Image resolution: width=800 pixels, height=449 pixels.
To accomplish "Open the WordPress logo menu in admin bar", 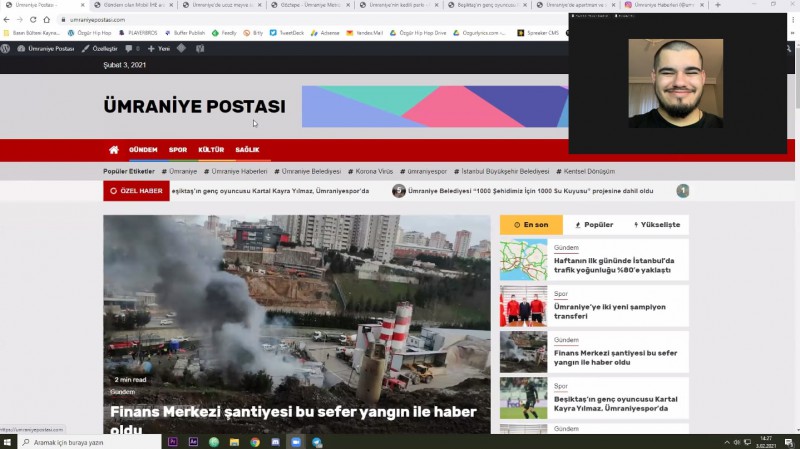I will coord(7,48).
